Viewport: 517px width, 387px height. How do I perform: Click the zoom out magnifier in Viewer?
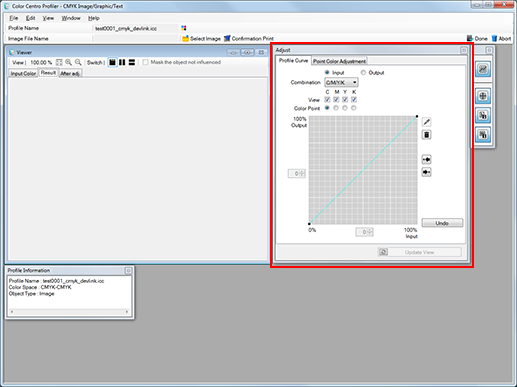pyautogui.click(x=78, y=62)
